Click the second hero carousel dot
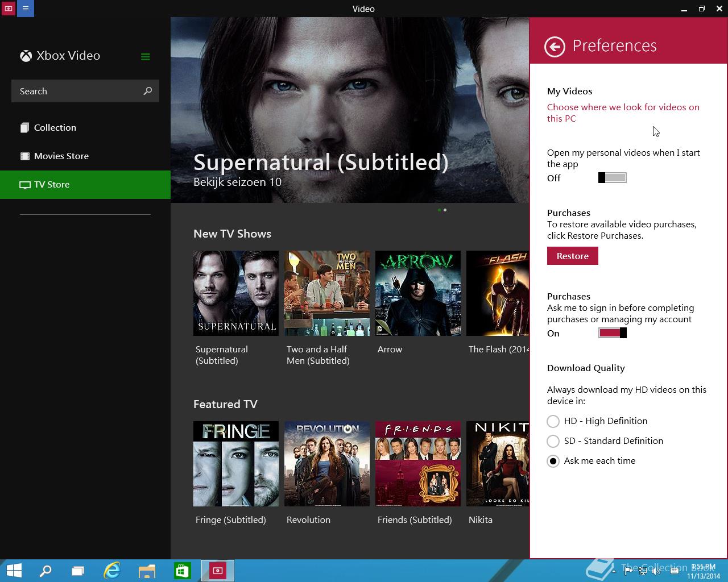This screenshot has height=582, width=728. (445, 210)
